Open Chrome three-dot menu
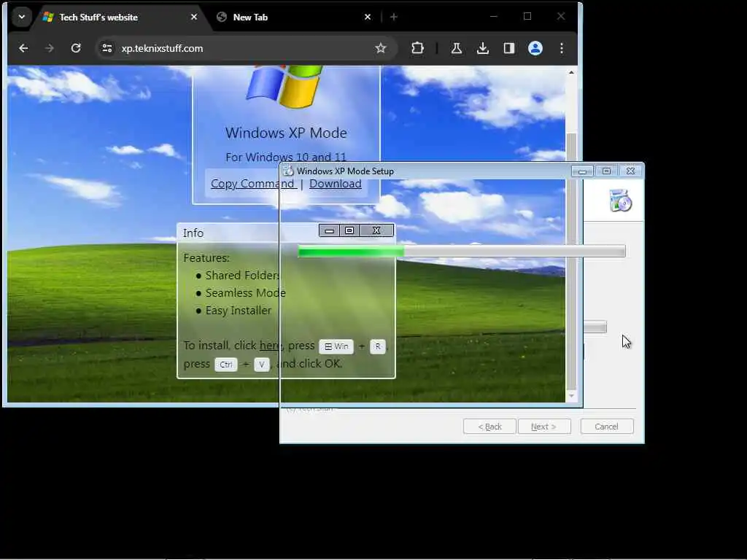Viewport: 747px width, 560px height. coord(562,48)
